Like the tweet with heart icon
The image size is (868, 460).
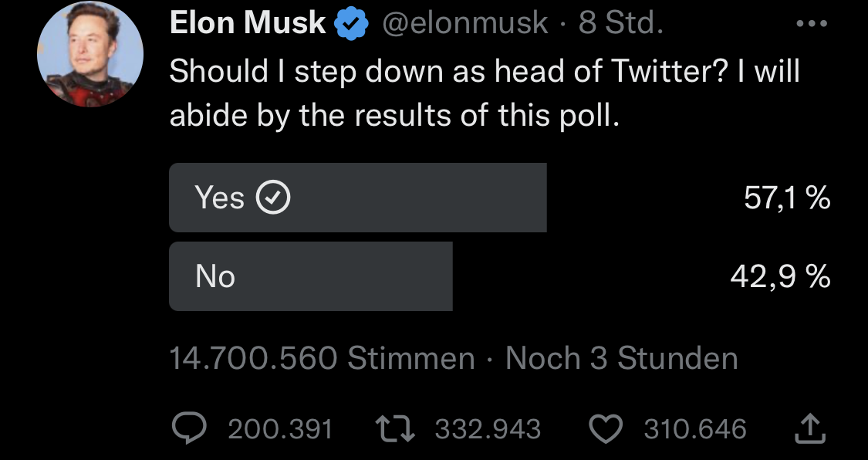click(606, 429)
